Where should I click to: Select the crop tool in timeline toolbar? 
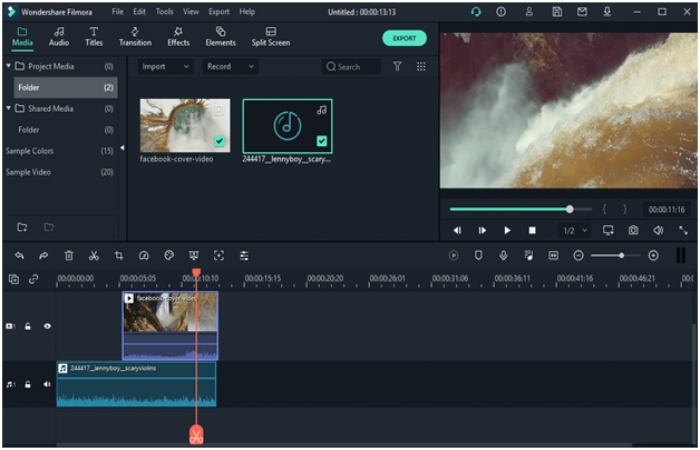[x=119, y=256]
